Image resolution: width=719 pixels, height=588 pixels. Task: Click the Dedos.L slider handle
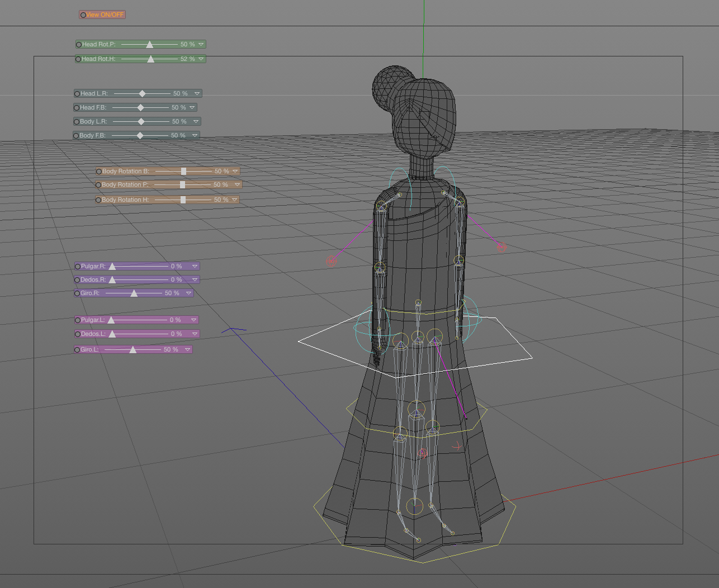[x=112, y=334]
